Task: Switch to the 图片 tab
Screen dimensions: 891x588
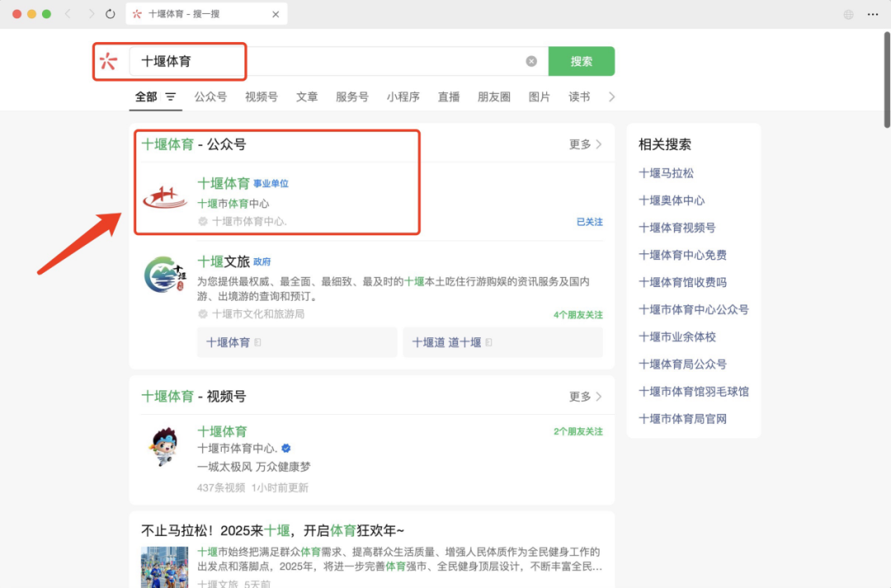Action: 540,97
